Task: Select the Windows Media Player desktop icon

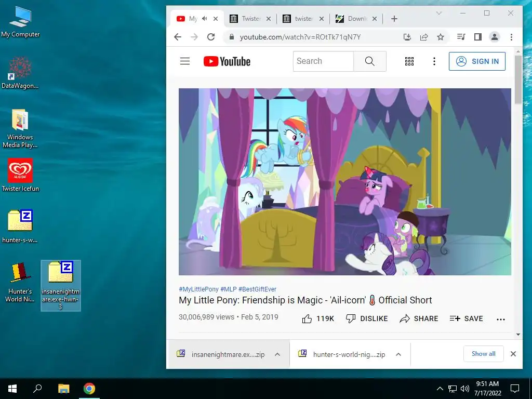Action: click(x=20, y=128)
